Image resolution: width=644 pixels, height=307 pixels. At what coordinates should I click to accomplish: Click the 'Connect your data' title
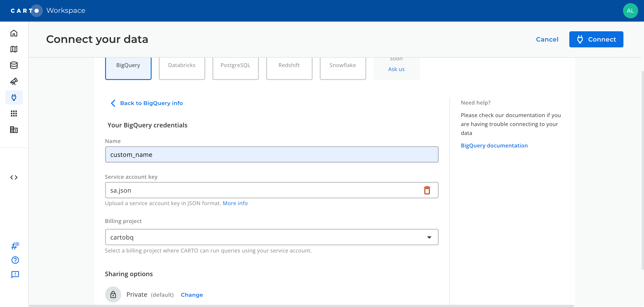pos(97,40)
